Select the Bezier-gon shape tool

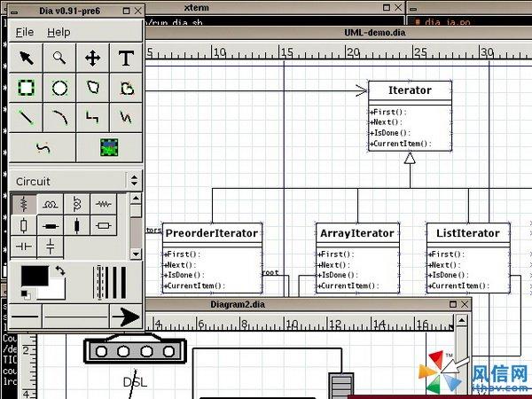pos(126,88)
